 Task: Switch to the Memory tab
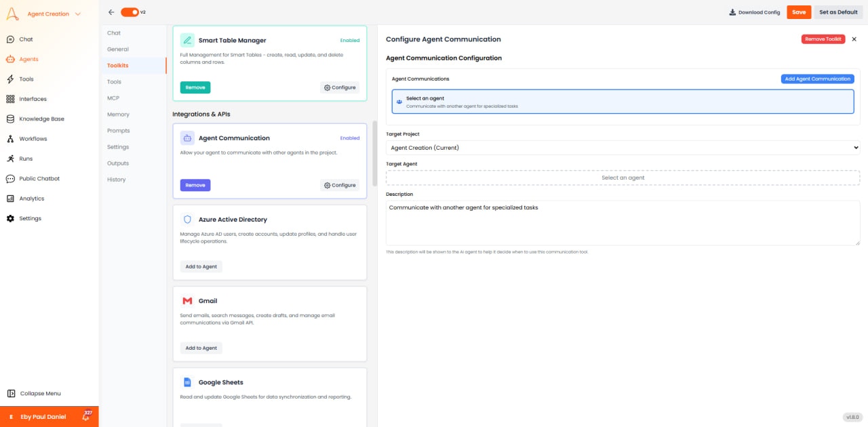point(118,114)
